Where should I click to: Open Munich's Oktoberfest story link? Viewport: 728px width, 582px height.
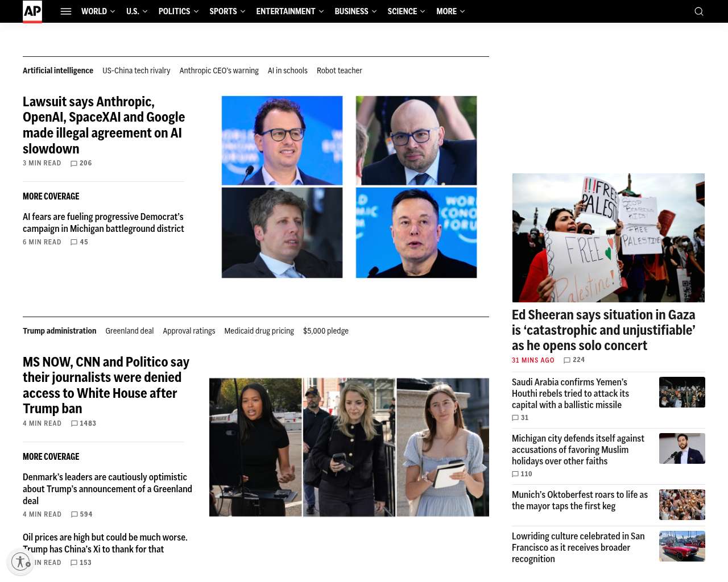click(x=580, y=500)
